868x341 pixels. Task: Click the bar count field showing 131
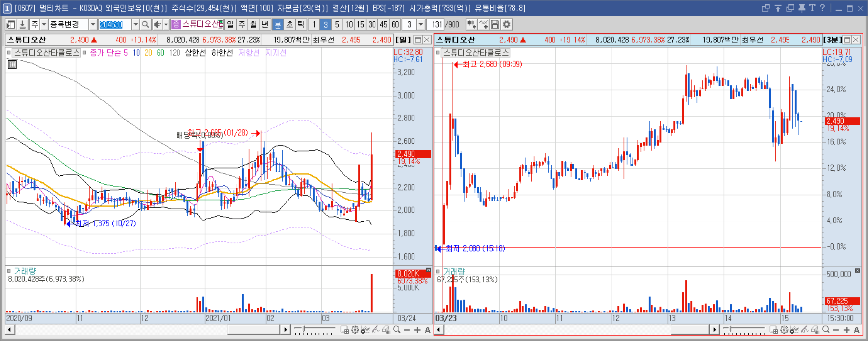coord(435,24)
